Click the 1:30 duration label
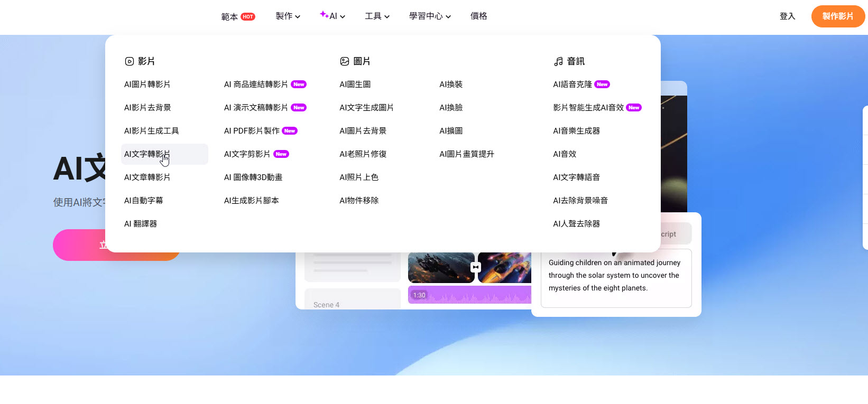This screenshot has width=868, height=404. pos(419,295)
